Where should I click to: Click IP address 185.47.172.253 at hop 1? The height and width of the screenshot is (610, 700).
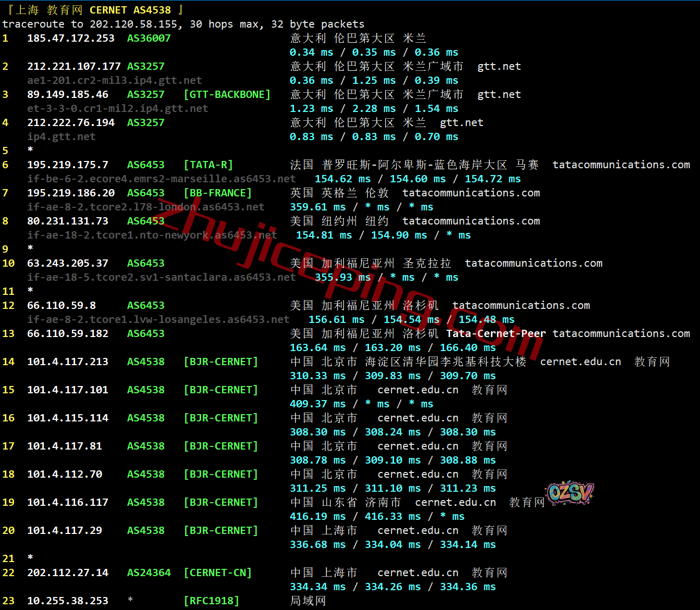pos(70,38)
